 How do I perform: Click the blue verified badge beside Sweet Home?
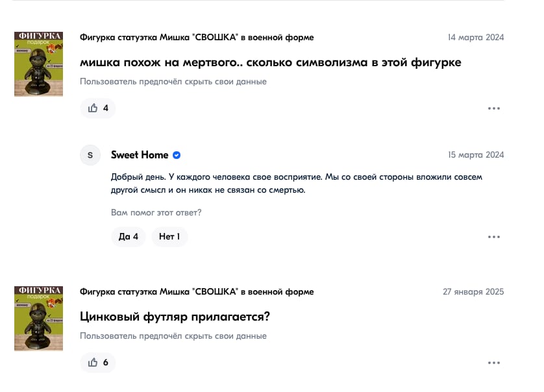[177, 155]
